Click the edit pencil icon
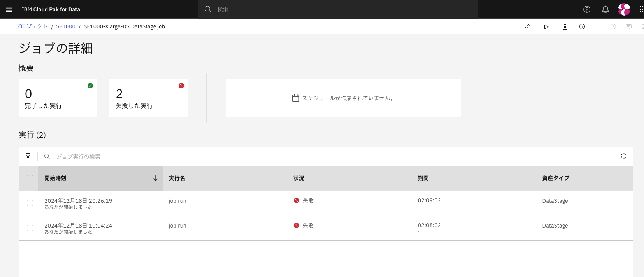 coord(528,27)
